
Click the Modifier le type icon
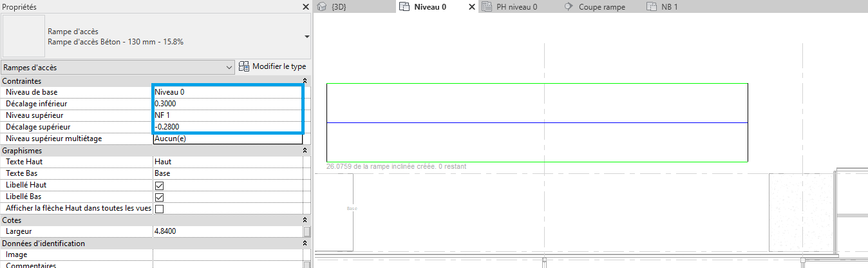(244, 66)
